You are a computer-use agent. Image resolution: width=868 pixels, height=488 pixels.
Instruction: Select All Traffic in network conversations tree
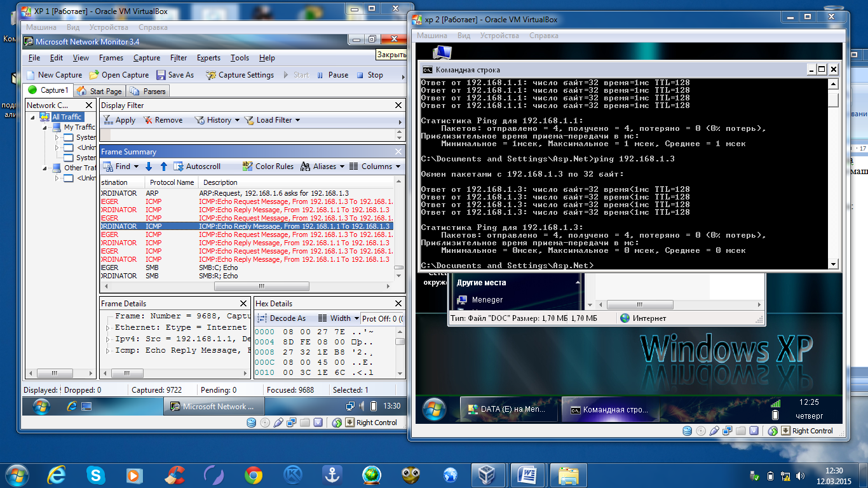(x=67, y=117)
